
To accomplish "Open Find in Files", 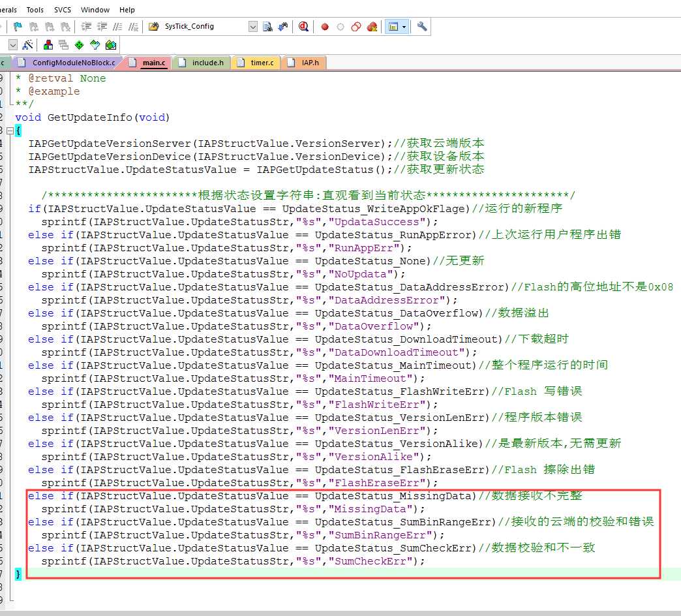I will (154, 27).
